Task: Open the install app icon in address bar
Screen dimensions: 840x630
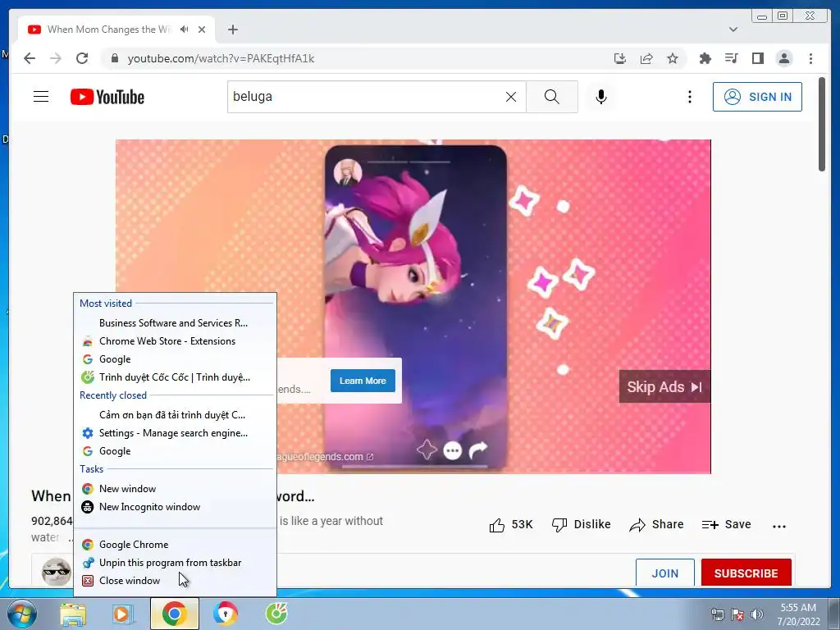Action: 620,58
